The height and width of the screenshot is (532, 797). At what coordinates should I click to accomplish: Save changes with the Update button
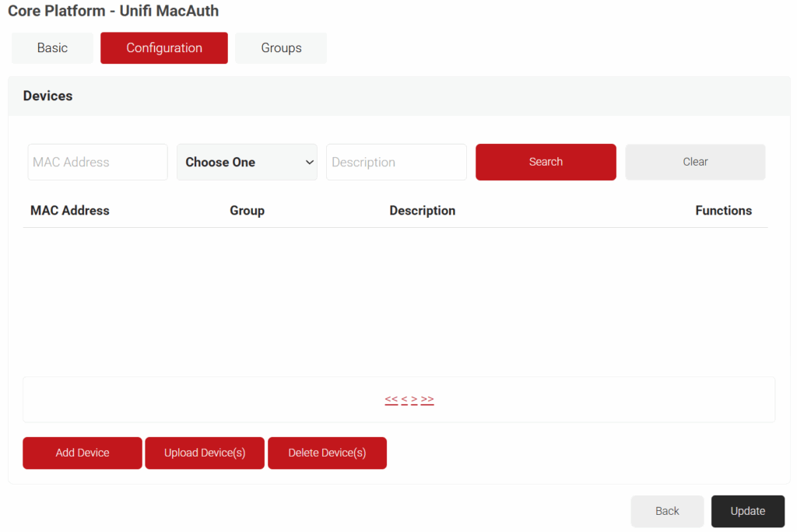click(747, 511)
